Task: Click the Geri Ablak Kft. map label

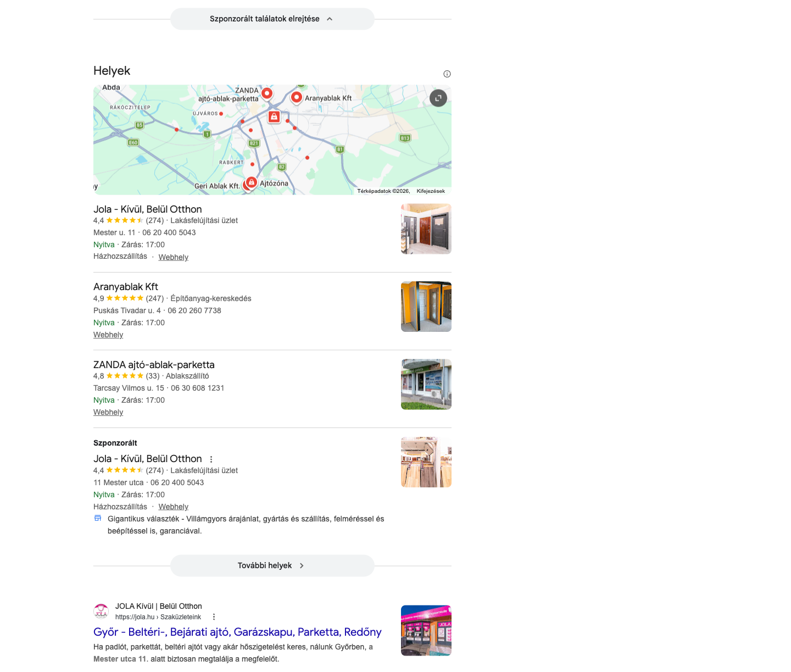Action: [x=217, y=186]
